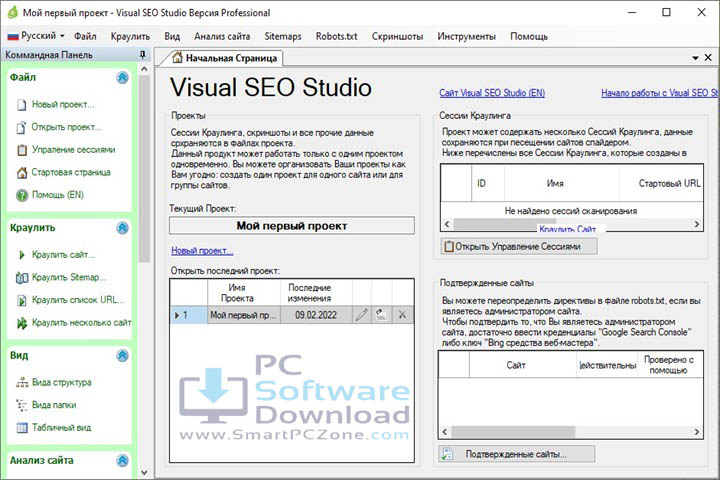Click the Табличный вид table icon

pyautogui.click(x=22, y=428)
